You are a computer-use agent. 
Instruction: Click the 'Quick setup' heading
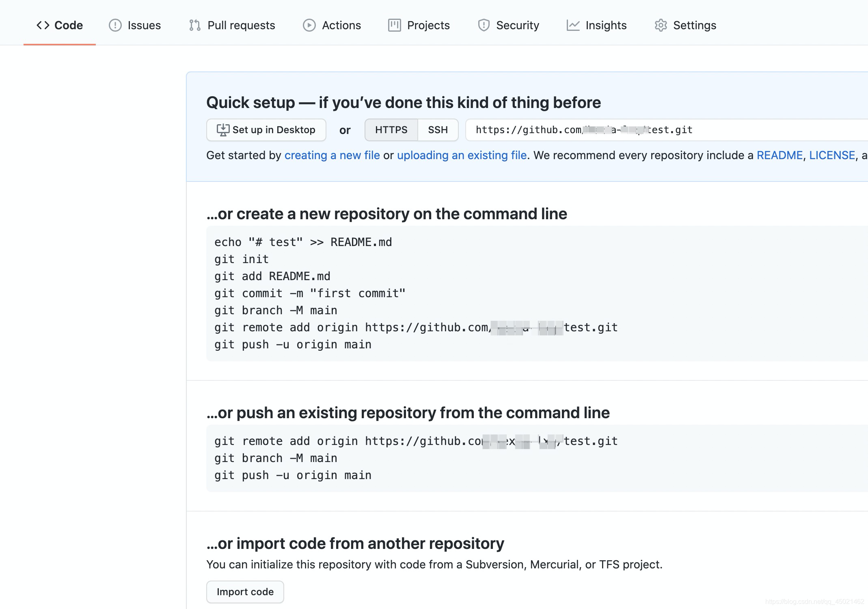[404, 103]
